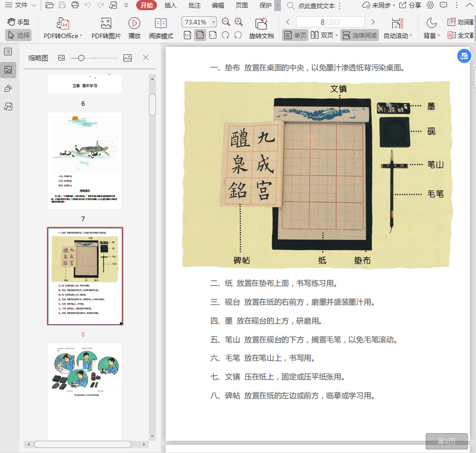Expand the 自动滚动 auto-scroll dropdown
This screenshot has height=453, width=476.
tap(410, 36)
